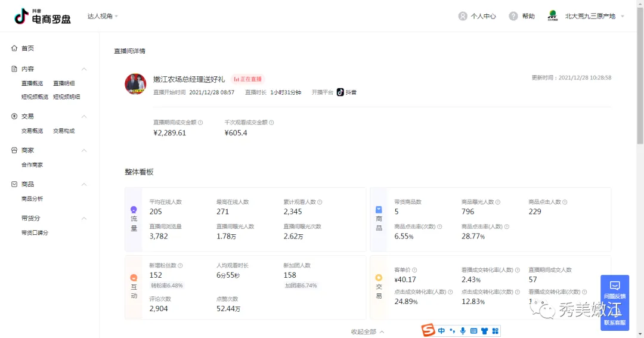Click info icon next to 商品曝光人数
The width and height of the screenshot is (644, 338).
[x=498, y=202]
